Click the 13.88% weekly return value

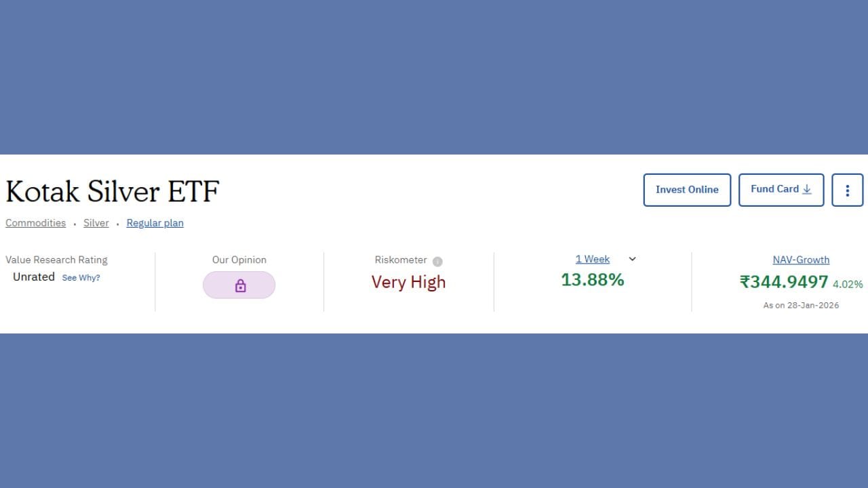click(x=592, y=279)
